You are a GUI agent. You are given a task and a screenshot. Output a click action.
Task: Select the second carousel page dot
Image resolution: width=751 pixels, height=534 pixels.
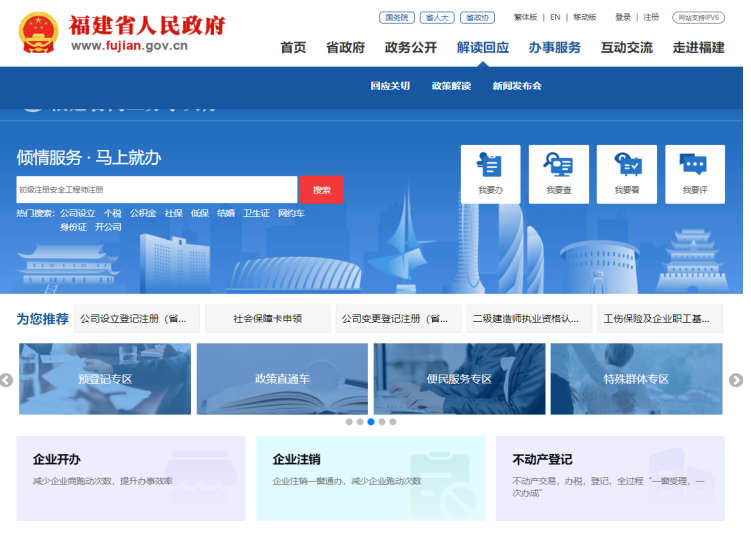(360, 422)
